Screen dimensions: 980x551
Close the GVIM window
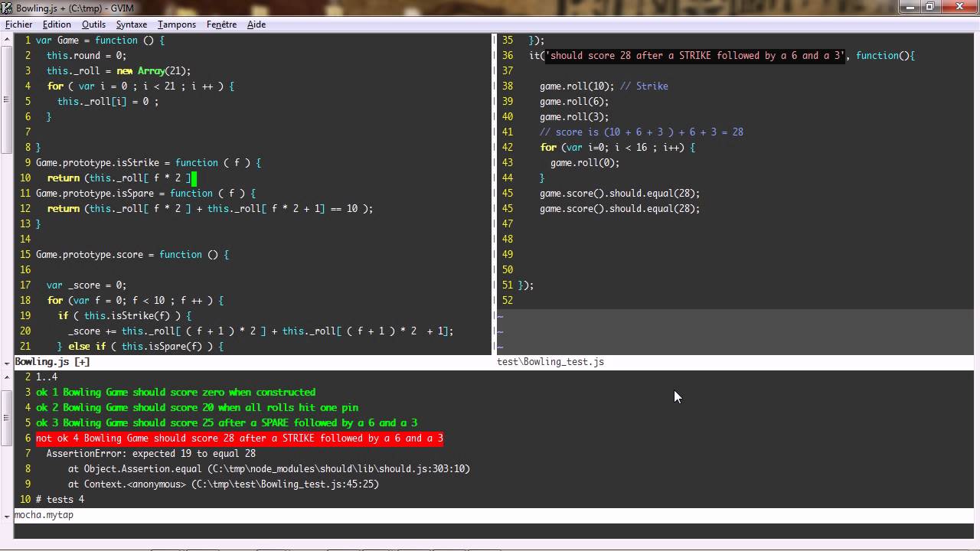pyautogui.click(x=959, y=6)
